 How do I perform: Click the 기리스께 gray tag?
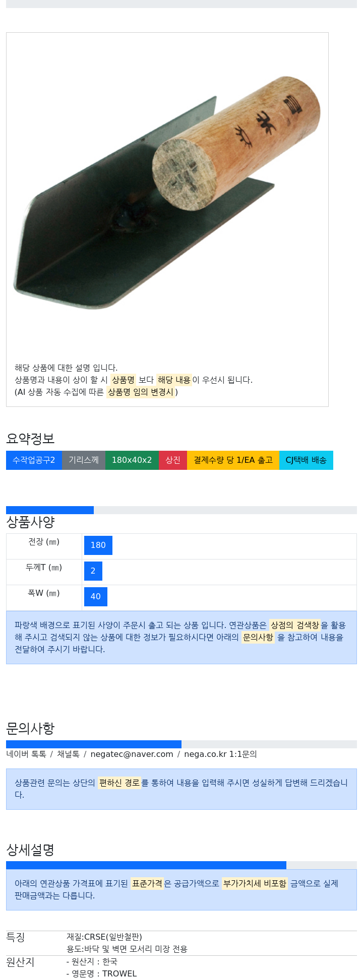click(x=84, y=460)
